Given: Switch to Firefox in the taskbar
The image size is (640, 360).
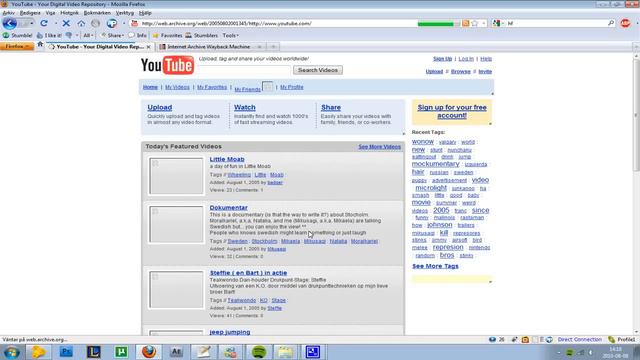Looking at the screenshot, I should (149, 352).
